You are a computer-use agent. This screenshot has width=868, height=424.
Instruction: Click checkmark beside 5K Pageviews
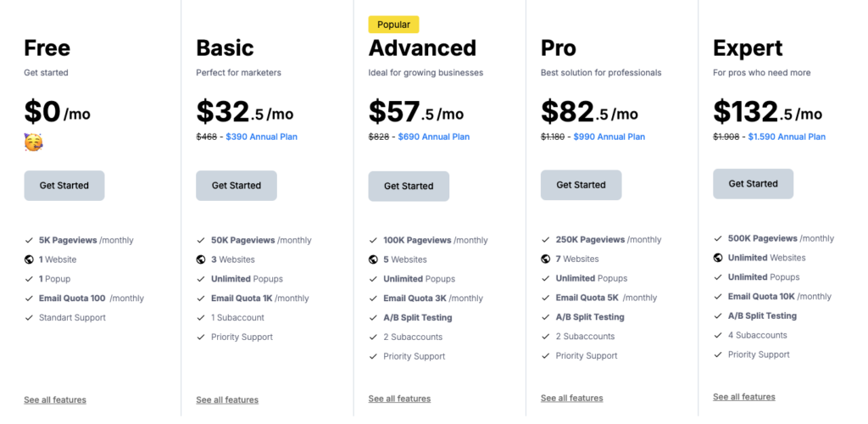coord(29,240)
